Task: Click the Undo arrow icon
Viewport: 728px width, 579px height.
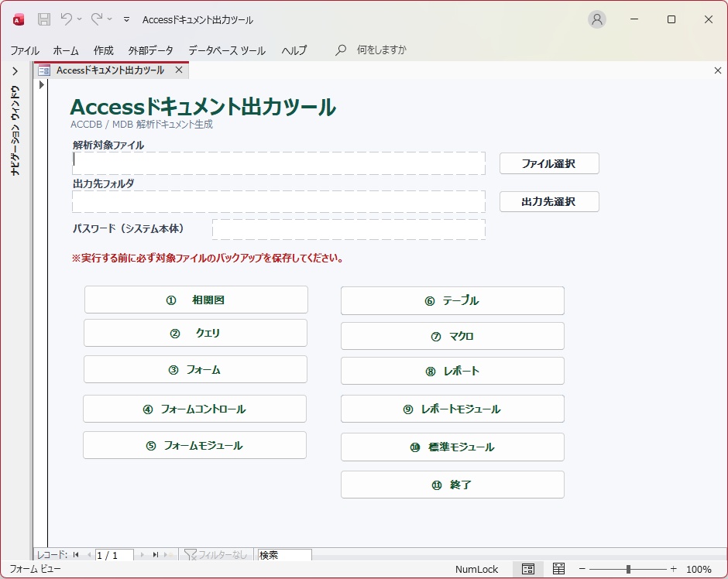Action: [67, 19]
